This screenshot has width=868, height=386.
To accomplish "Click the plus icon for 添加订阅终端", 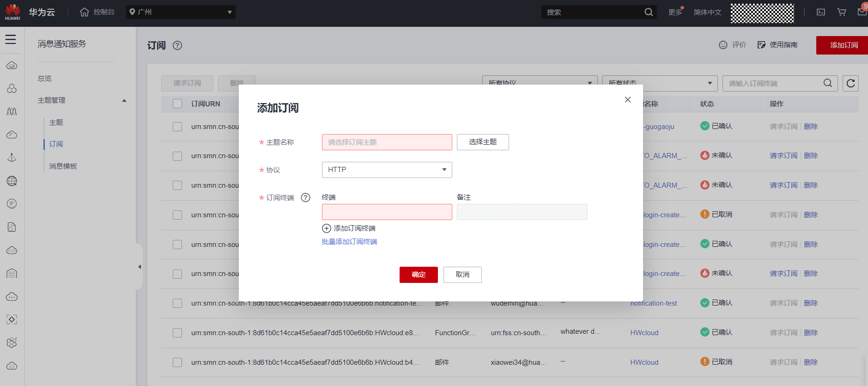I will click(x=327, y=228).
